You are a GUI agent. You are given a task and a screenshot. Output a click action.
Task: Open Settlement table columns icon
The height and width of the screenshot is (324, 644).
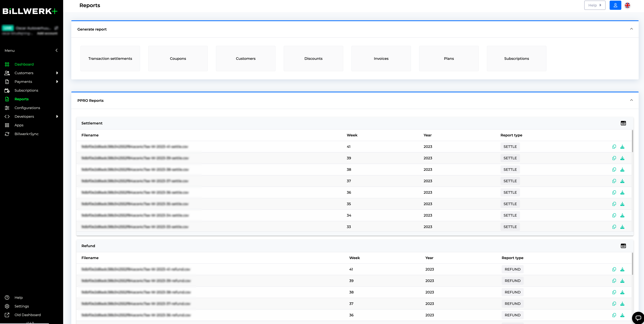point(623,123)
